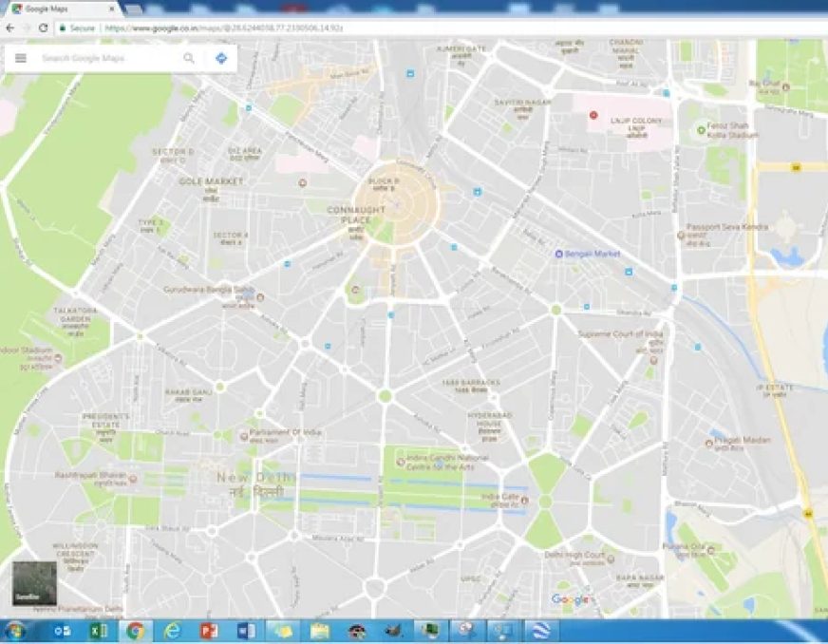Click the Sector D label
The height and width of the screenshot is (644, 828).
tap(173, 152)
